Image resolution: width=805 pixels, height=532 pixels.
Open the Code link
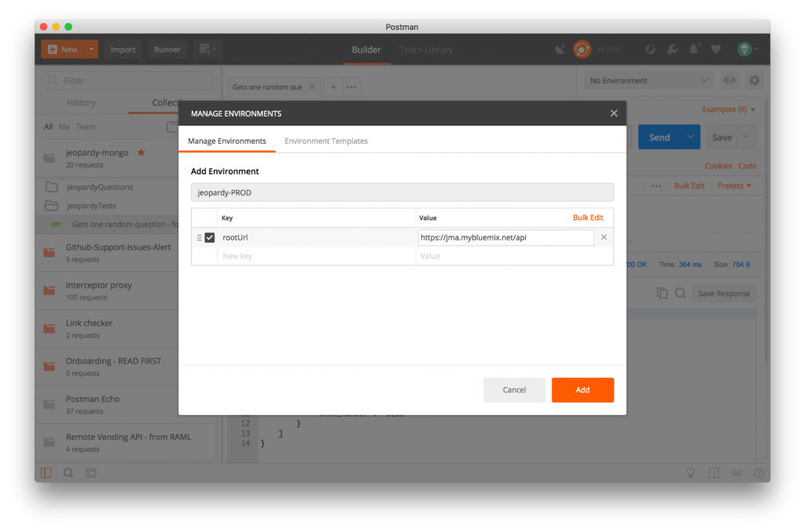pos(747,166)
